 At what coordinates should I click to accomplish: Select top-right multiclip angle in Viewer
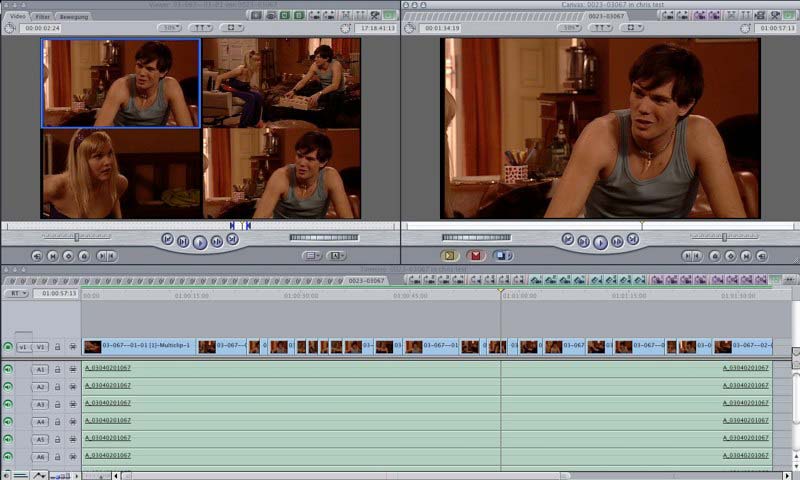pos(282,83)
